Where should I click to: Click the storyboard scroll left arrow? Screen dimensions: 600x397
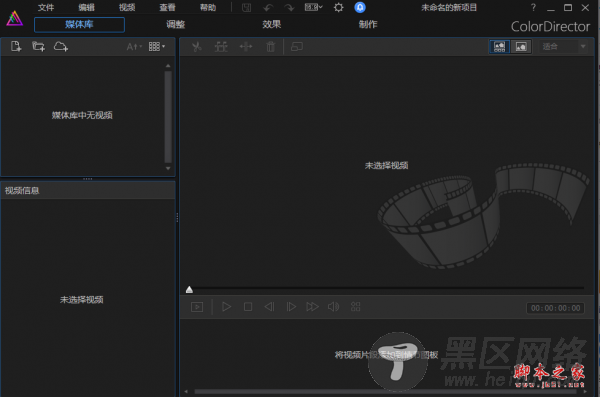click(x=186, y=391)
